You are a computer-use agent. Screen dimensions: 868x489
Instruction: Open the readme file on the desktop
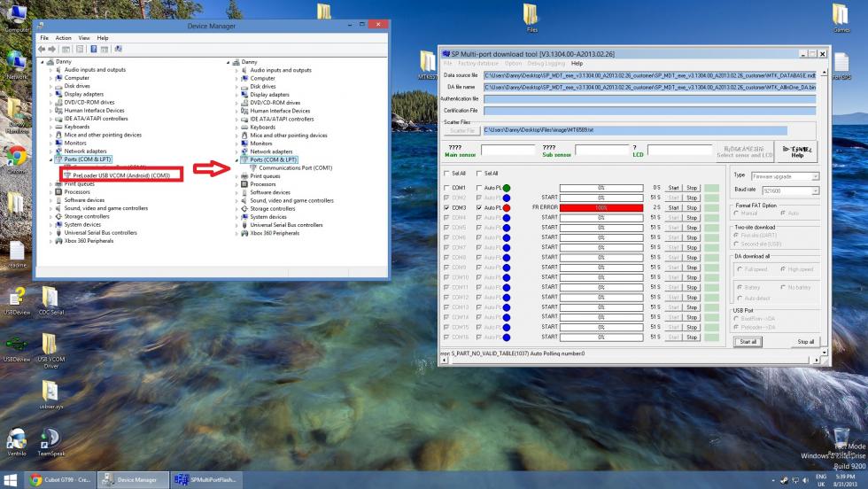(x=17, y=255)
